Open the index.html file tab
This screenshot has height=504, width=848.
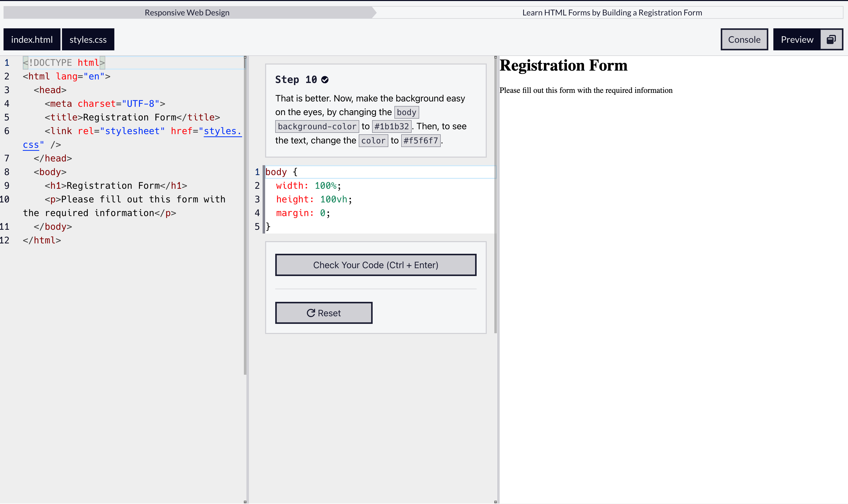click(x=32, y=39)
